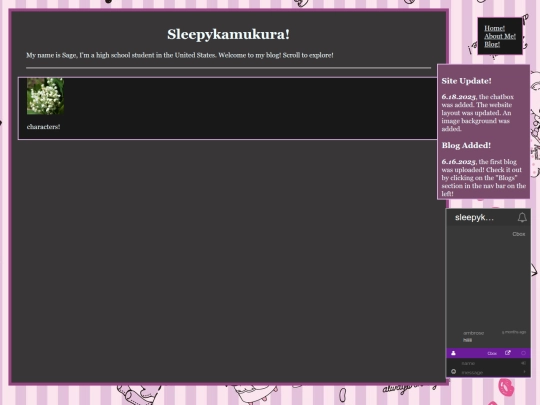Click the 'Site Update!' heading
The image size is (540, 405).
tap(466, 81)
